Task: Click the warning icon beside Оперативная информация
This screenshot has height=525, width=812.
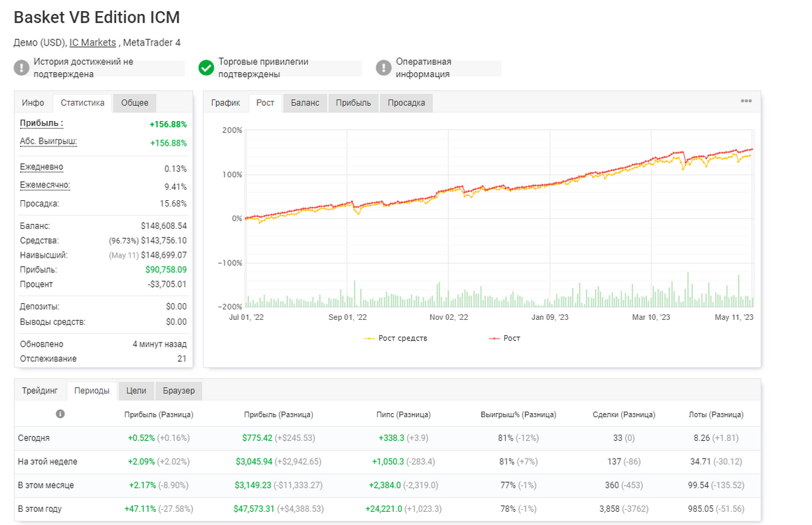Action: tap(383, 68)
